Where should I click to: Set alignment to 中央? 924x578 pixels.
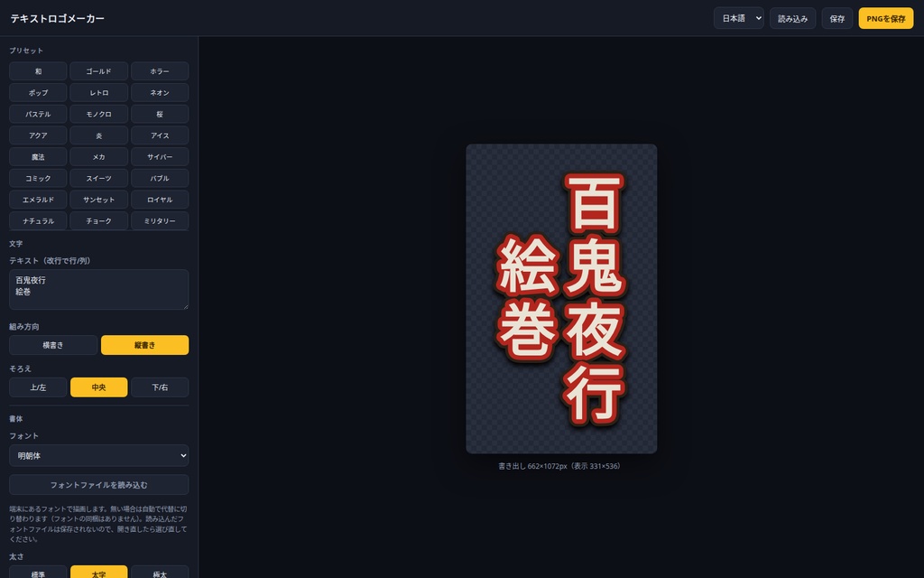tap(99, 387)
